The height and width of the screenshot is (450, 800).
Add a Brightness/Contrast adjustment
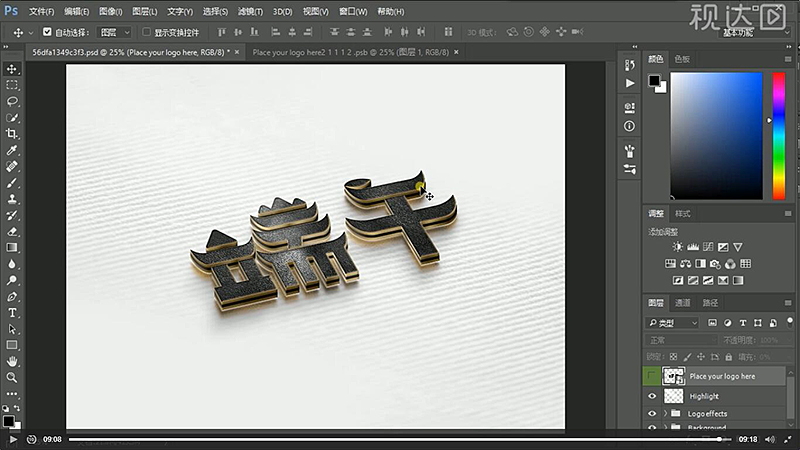click(x=677, y=247)
